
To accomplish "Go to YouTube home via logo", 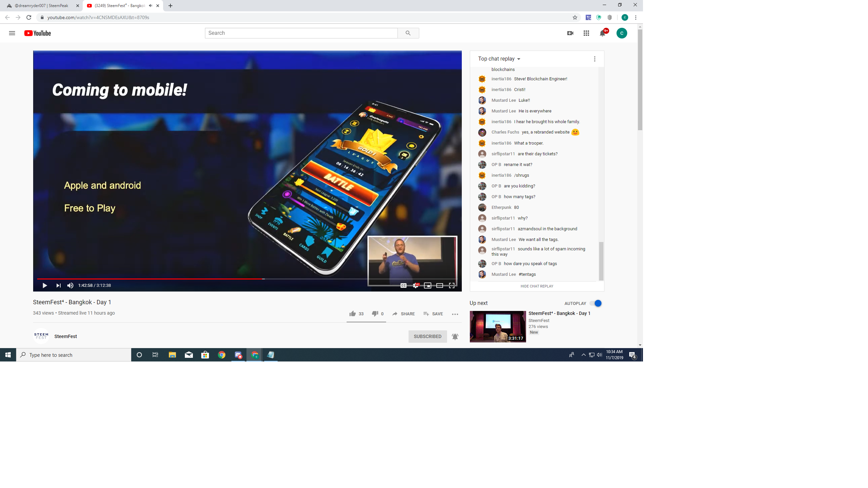I will tap(38, 33).
